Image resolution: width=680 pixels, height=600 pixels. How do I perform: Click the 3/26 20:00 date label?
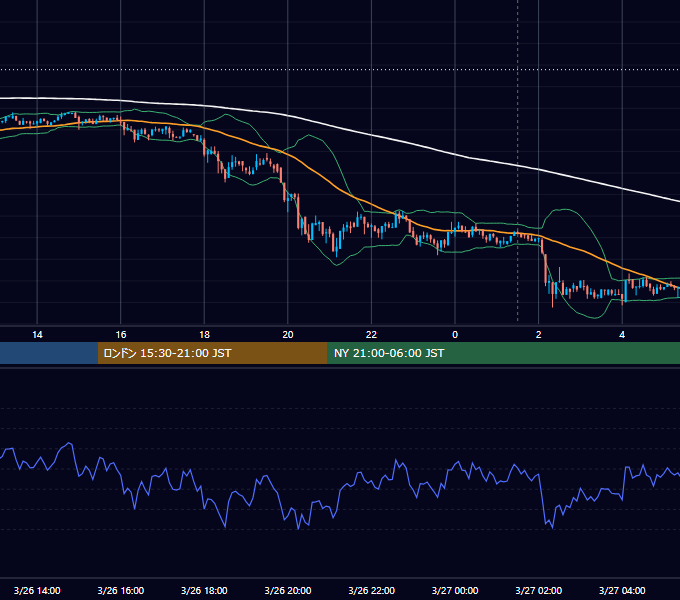pyautogui.click(x=288, y=590)
